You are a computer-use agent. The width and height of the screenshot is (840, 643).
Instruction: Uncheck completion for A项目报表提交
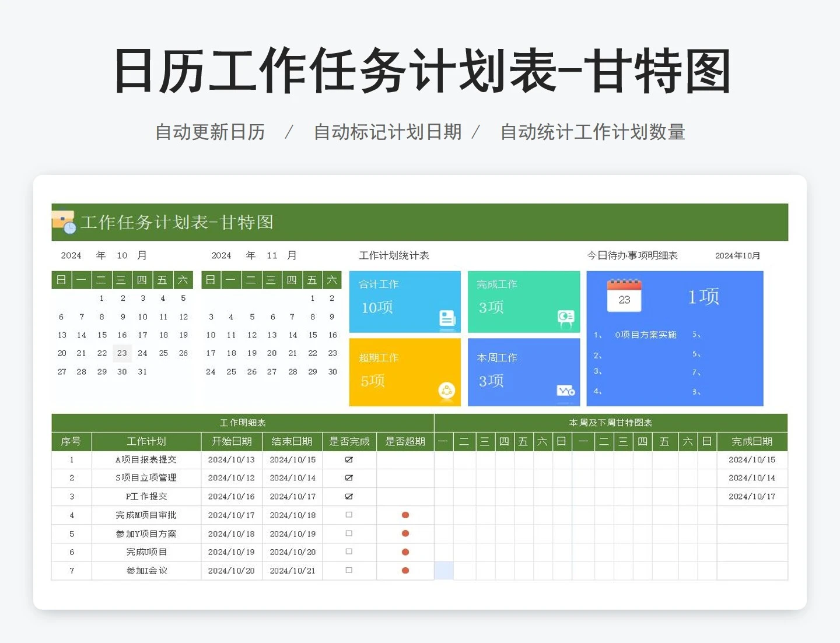click(348, 459)
